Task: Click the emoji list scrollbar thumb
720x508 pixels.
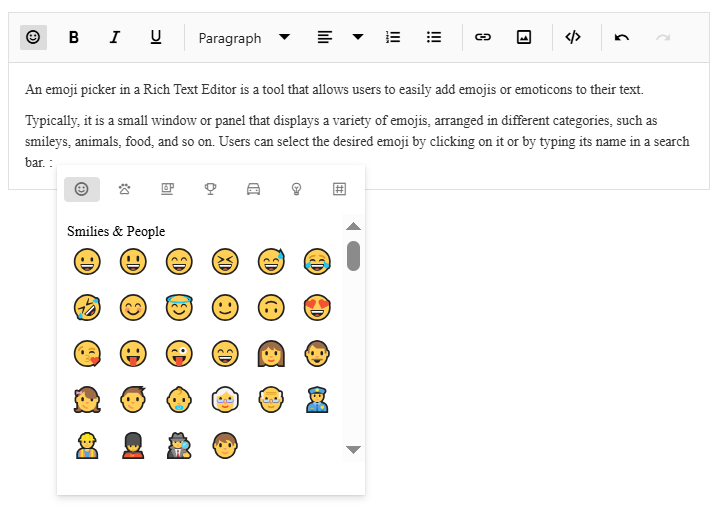Action: [x=353, y=256]
